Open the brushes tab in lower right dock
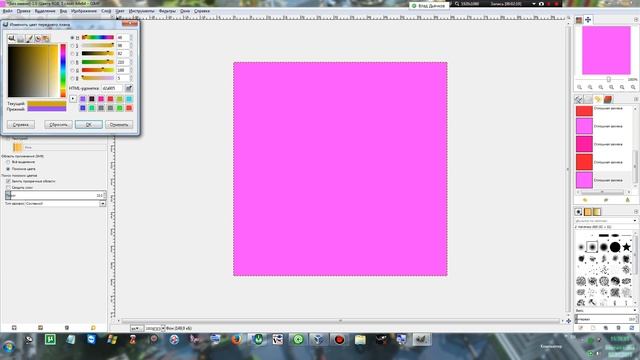This screenshot has width=640, height=360. [578, 212]
